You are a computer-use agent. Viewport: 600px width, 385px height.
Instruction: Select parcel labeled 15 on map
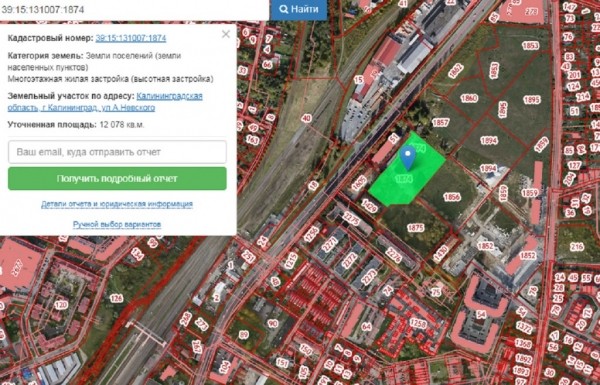point(359,80)
